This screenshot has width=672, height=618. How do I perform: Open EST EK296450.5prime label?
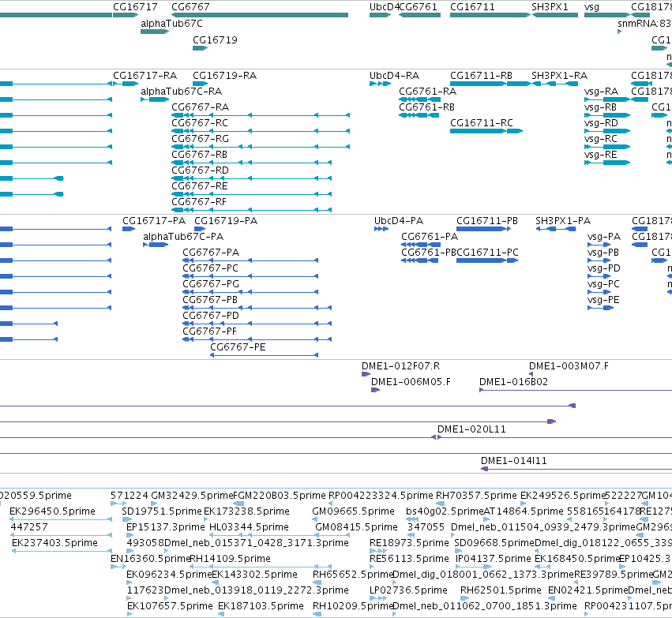(x=52, y=511)
